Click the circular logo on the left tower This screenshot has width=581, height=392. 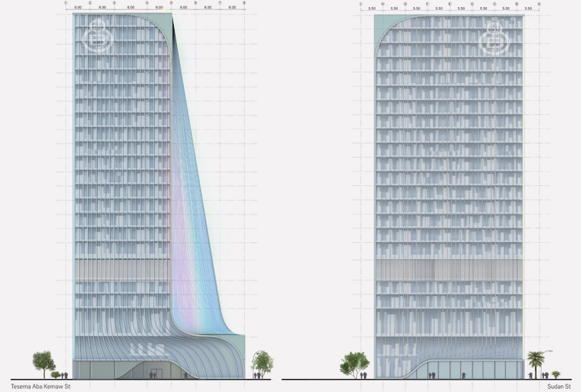[x=99, y=37]
